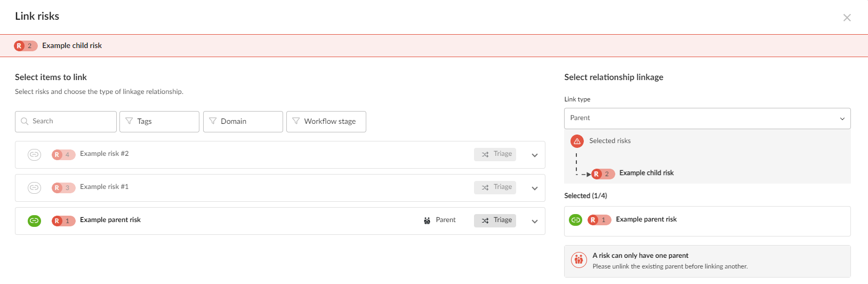The image size is (868, 284).
Task: Open the Tags filter
Action: 159,122
